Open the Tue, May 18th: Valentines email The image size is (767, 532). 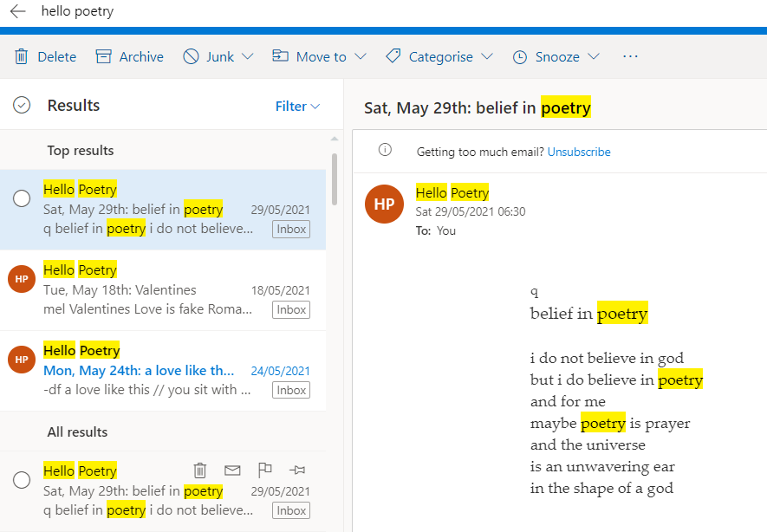tap(163, 290)
